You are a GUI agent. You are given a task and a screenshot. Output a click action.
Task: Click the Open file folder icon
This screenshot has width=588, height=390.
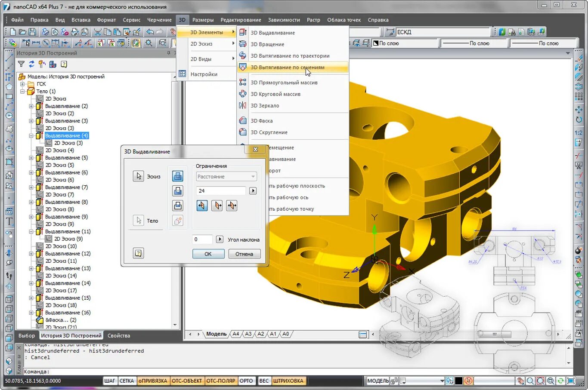tap(22, 32)
